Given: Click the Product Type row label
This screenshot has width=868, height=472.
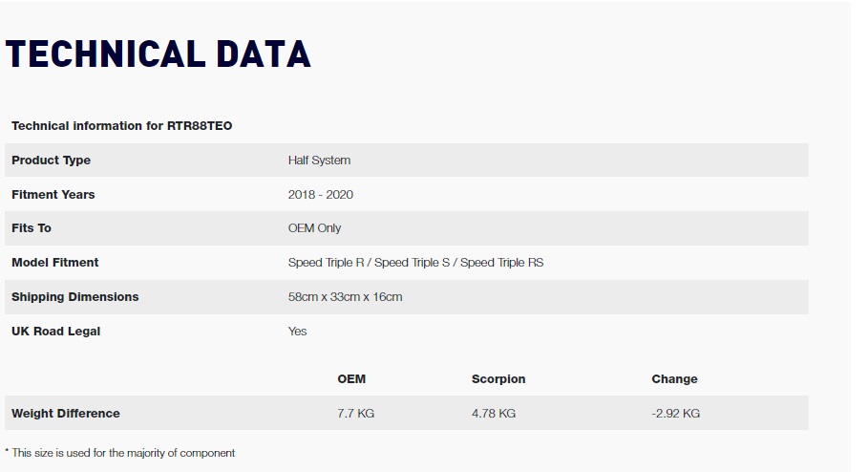Looking at the screenshot, I should click(x=51, y=161).
